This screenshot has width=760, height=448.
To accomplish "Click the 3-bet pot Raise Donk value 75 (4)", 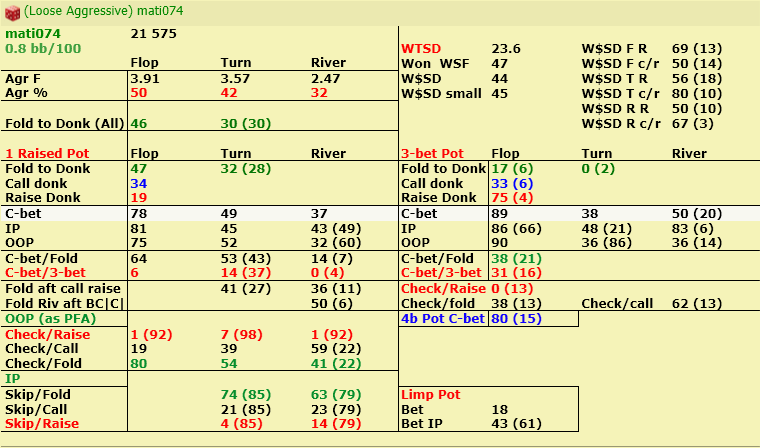I will (512, 197).
